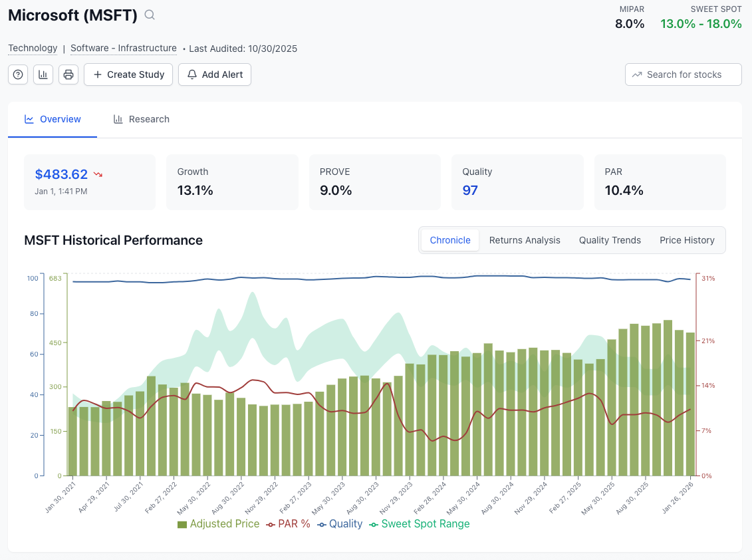The width and height of the screenshot is (752, 560).
Task: Toggle the PAR % legend series
Action: [289, 523]
